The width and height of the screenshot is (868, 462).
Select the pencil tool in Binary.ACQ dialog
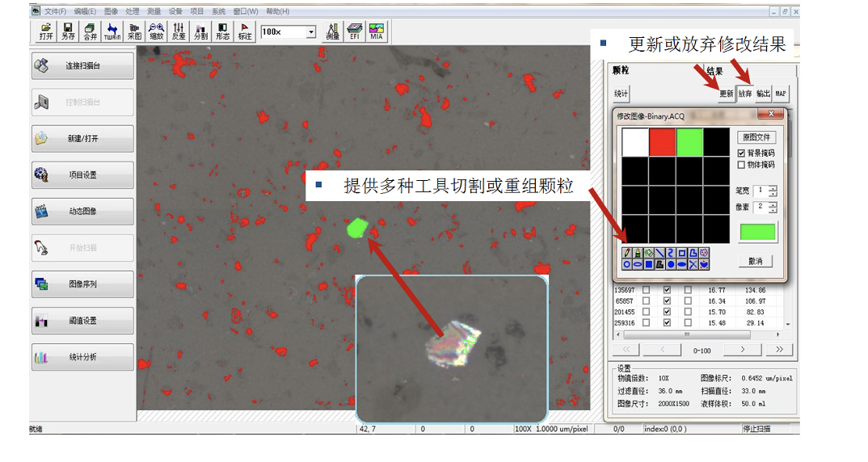click(x=627, y=253)
